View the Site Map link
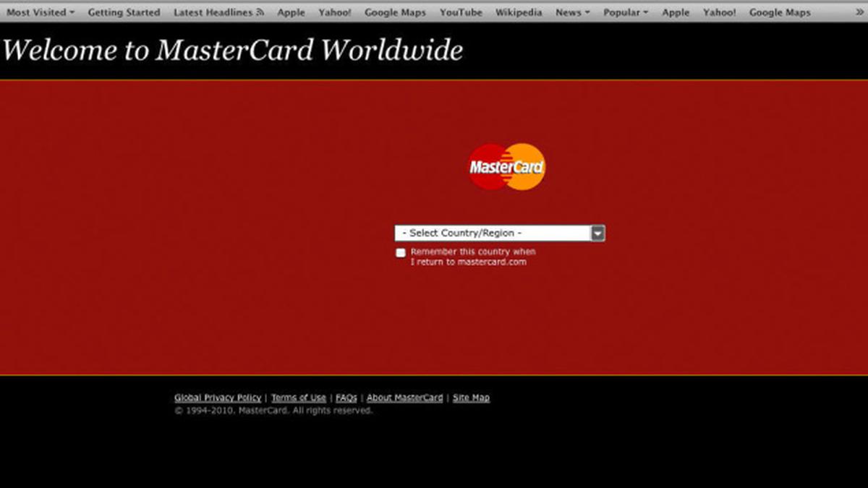The height and width of the screenshot is (488, 868). click(x=471, y=398)
